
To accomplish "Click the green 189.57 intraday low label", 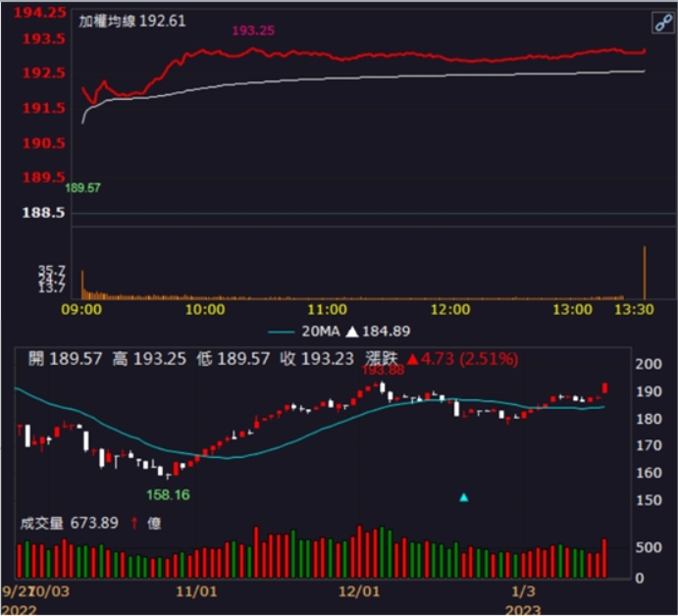I will pyautogui.click(x=82, y=188).
